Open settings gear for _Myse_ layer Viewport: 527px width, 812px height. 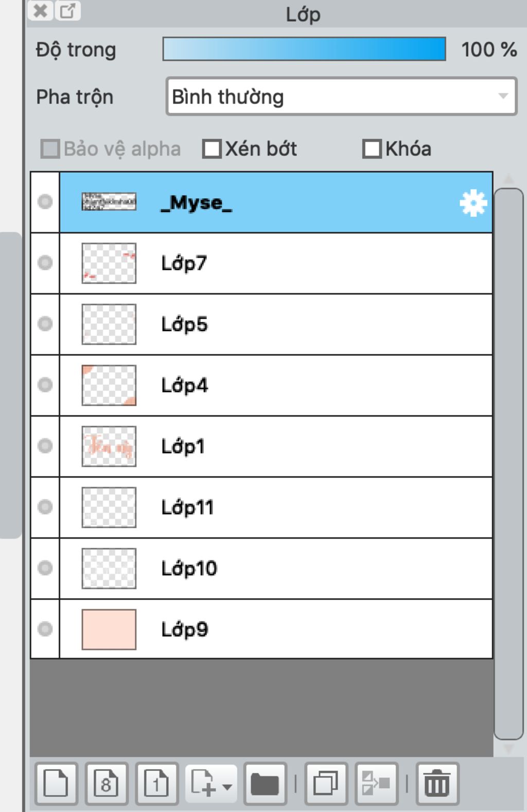(x=473, y=203)
